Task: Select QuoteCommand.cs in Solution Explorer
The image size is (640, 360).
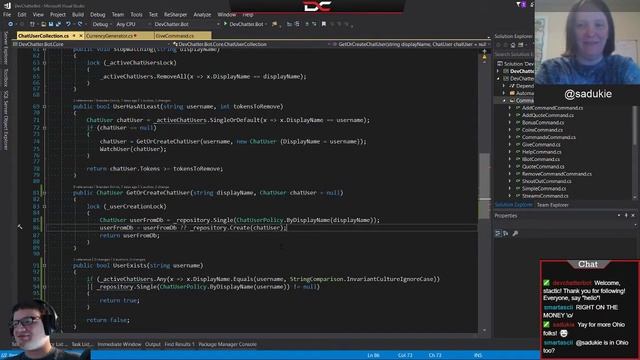Action: click(543, 167)
